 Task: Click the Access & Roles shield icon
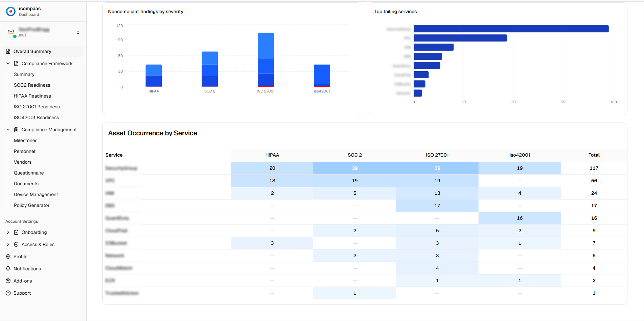coord(16,244)
